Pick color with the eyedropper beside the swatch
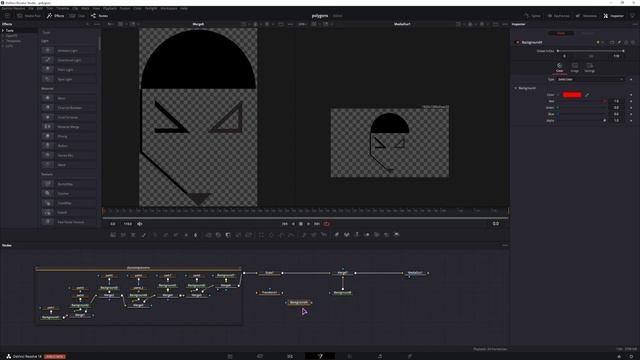 click(587, 95)
